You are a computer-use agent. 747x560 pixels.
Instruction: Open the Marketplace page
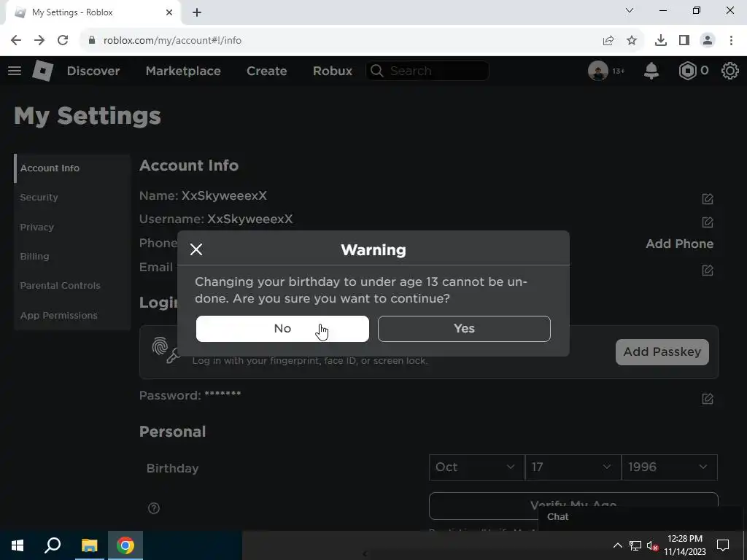point(183,71)
